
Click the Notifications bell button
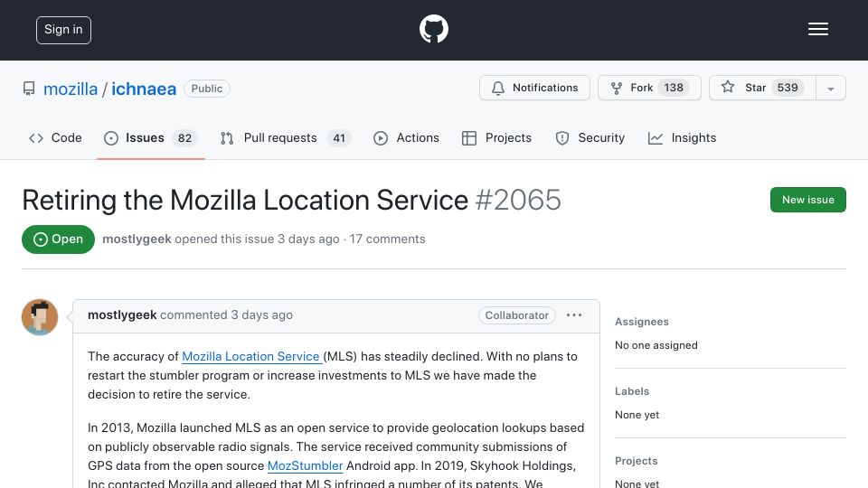[534, 88]
